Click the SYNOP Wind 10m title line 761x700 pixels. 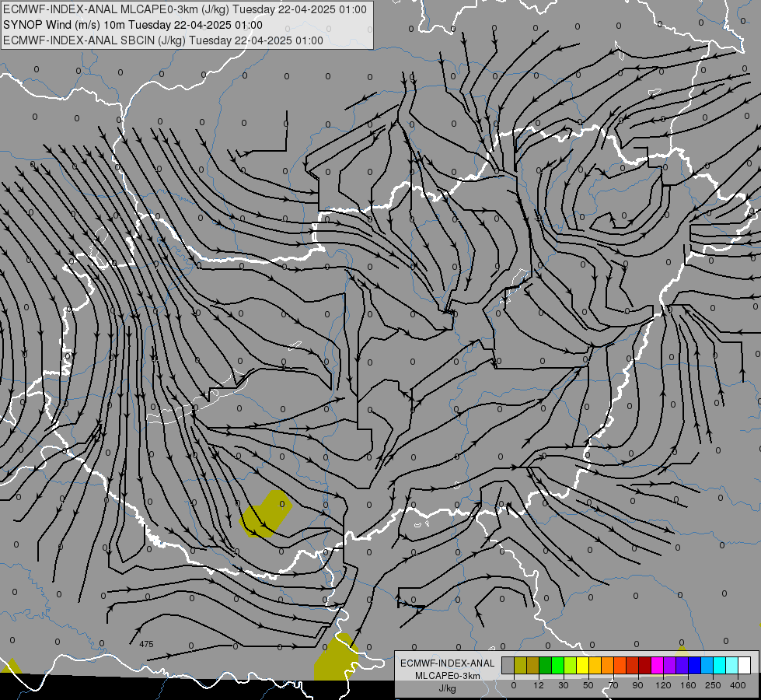tap(132, 25)
